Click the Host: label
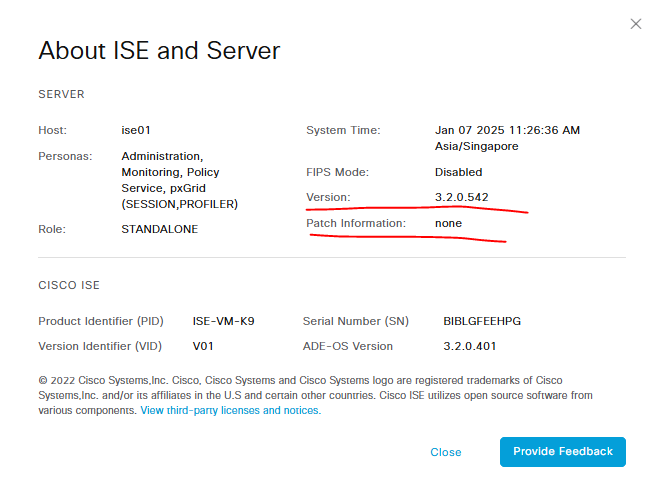This screenshot has height=504, width=660. coord(53,130)
